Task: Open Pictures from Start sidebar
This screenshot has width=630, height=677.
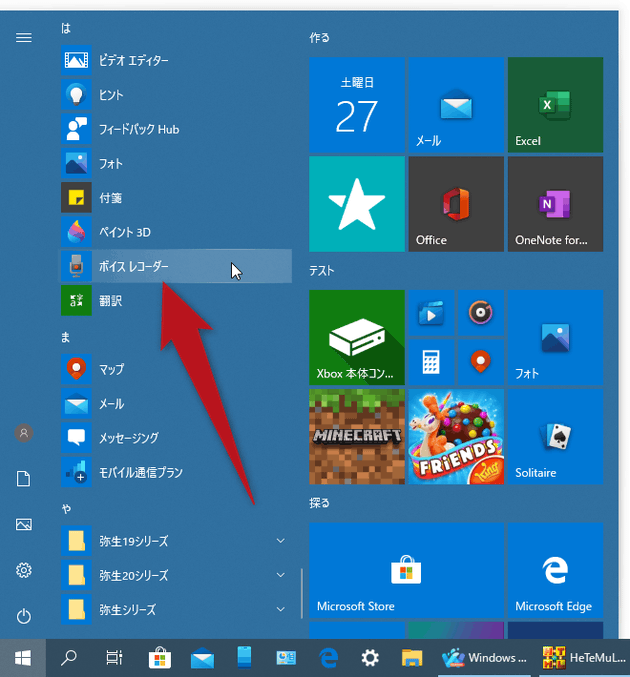Action: click(x=24, y=525)
